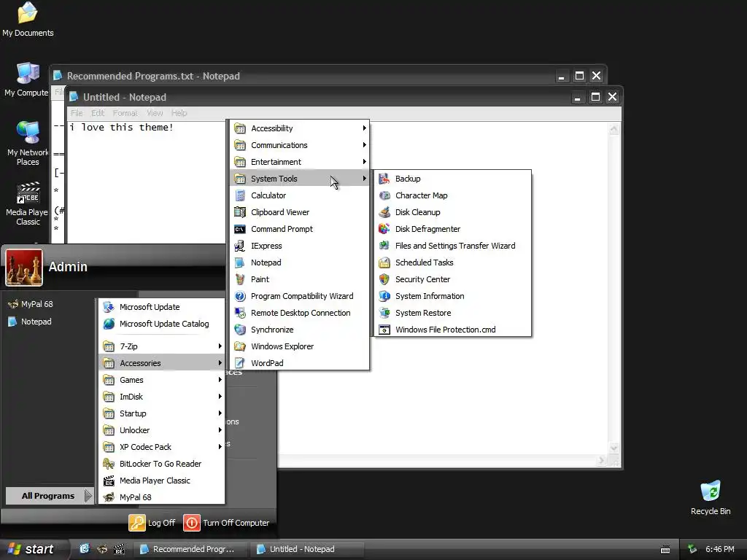The image size is (747, 560).
Task: Switch to Recommended Programs taskbar button
Action: [x=189, y=549]
